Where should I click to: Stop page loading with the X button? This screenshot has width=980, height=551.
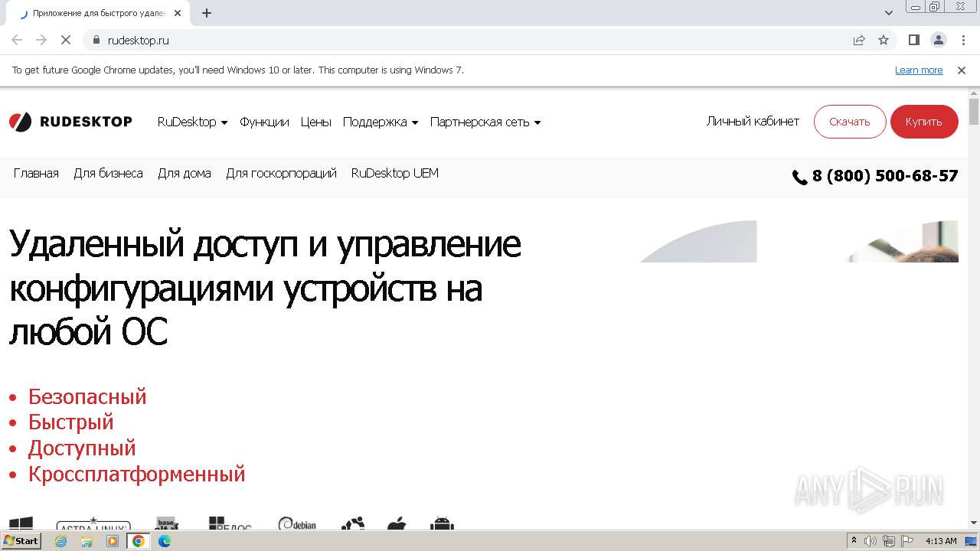coord(66,40)
